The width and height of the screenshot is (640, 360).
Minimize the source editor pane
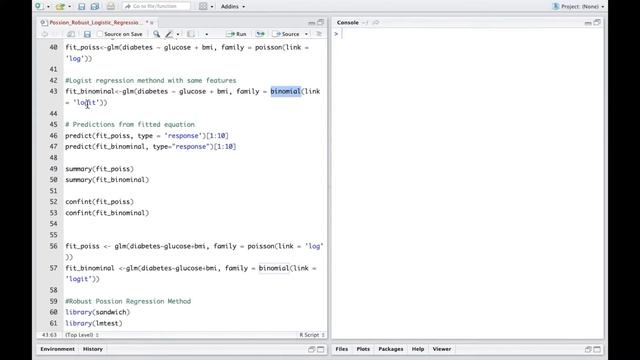click(x=312, y=23)
